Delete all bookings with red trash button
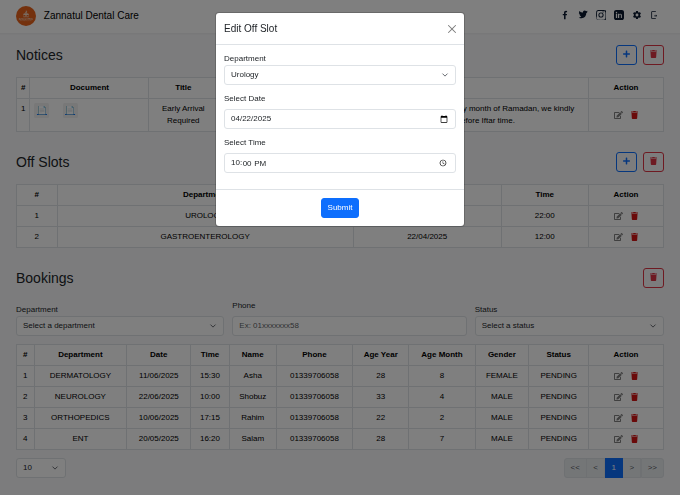 tap(653, 278)
